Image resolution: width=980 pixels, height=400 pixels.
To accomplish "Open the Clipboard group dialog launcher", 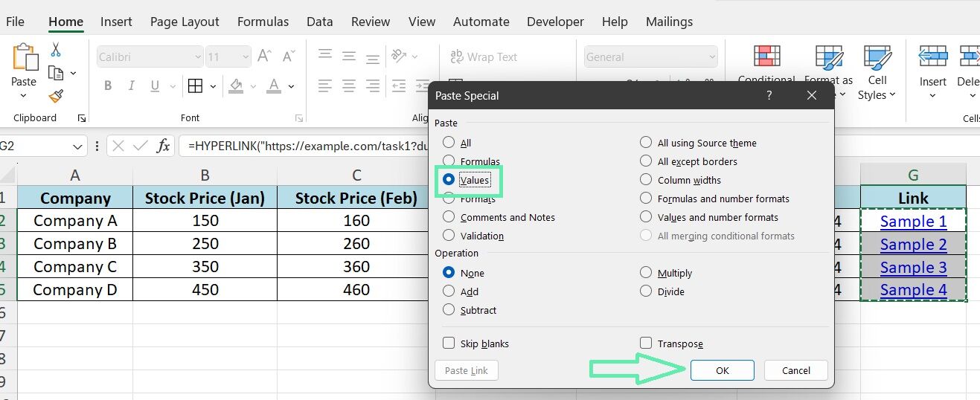I will tap(81, 118).
